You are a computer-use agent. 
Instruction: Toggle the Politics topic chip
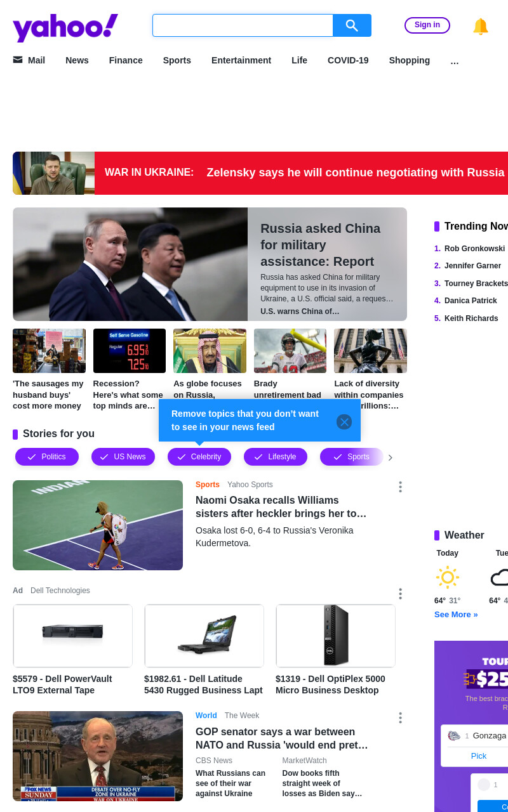pos(47,457)
